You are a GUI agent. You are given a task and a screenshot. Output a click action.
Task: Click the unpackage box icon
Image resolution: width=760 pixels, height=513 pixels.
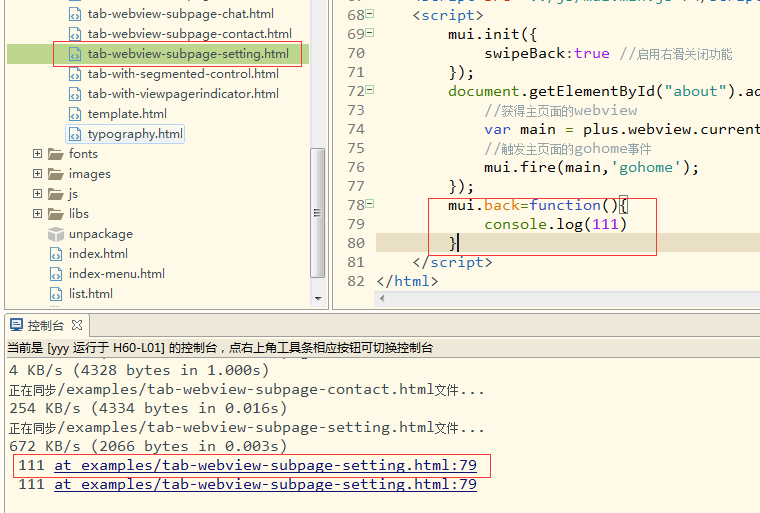pyautogui.click(x=56, y=234)
